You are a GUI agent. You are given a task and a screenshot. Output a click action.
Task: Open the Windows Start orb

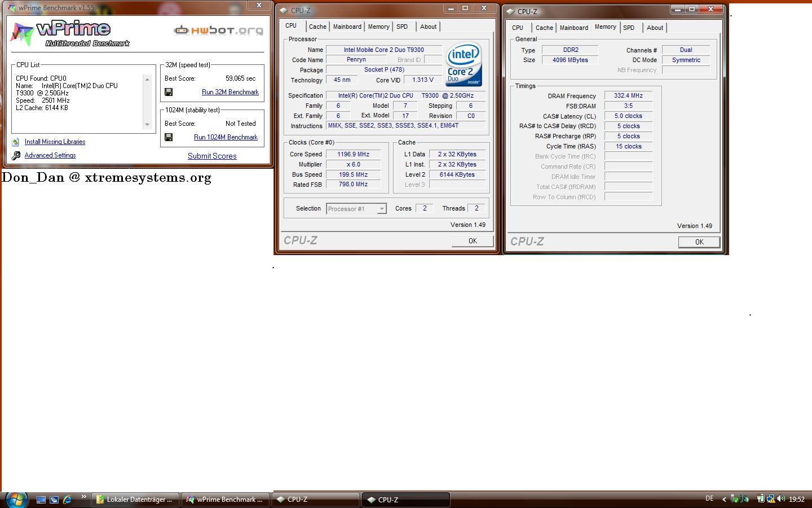16,499
